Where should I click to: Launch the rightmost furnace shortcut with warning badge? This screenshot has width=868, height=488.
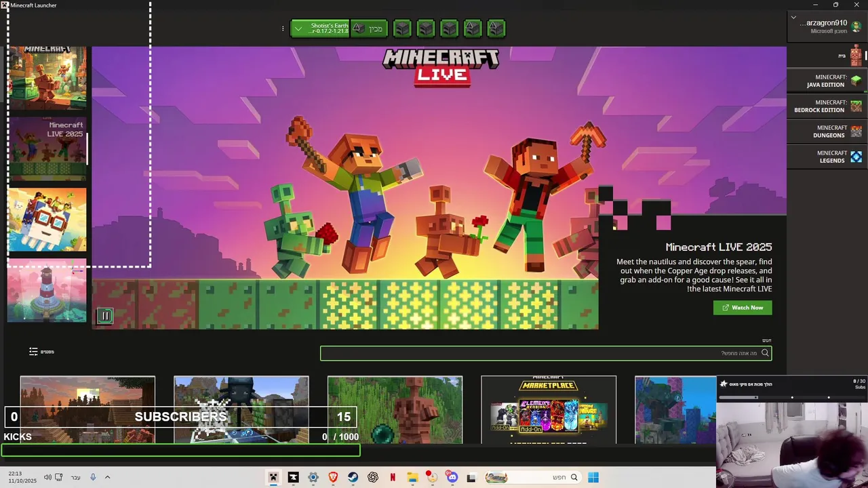(496, 28)
